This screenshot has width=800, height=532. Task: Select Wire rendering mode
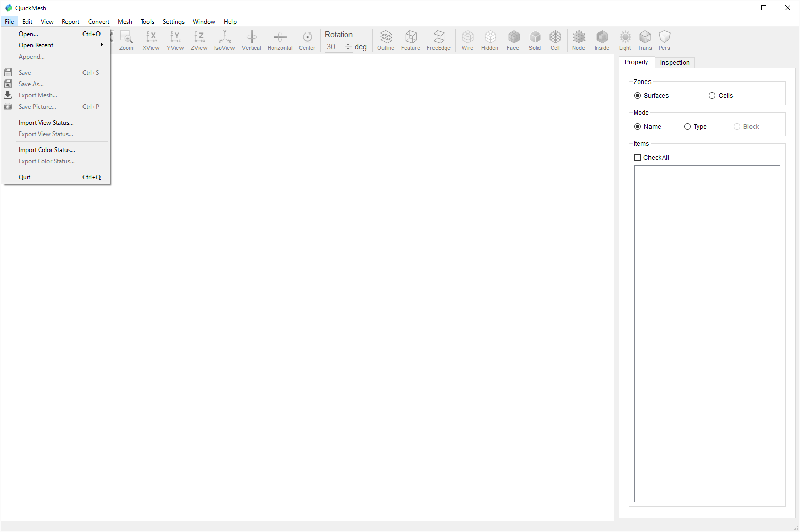[468, 40]
